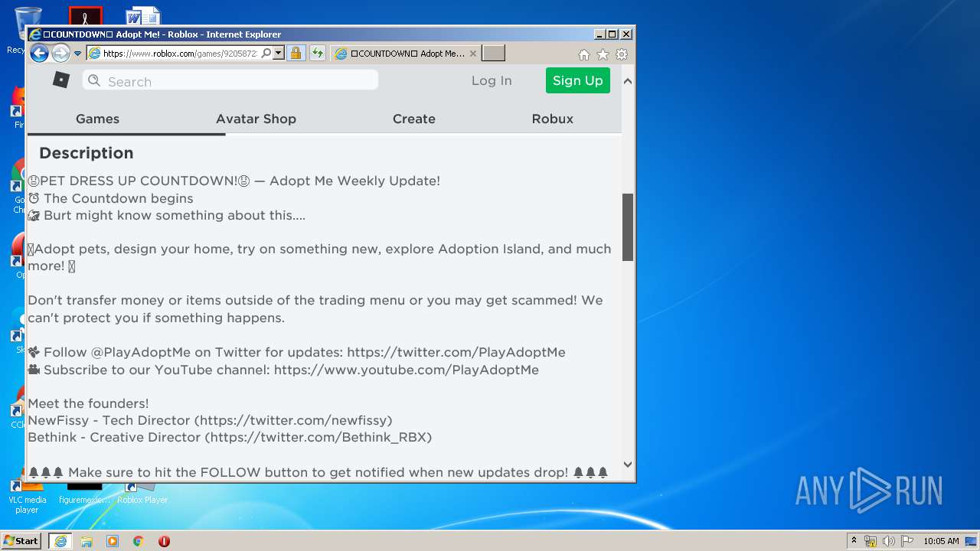The image size is (980, 551).
Task: Open Google Chrome from taskbar
Action: tap(138, 541)
